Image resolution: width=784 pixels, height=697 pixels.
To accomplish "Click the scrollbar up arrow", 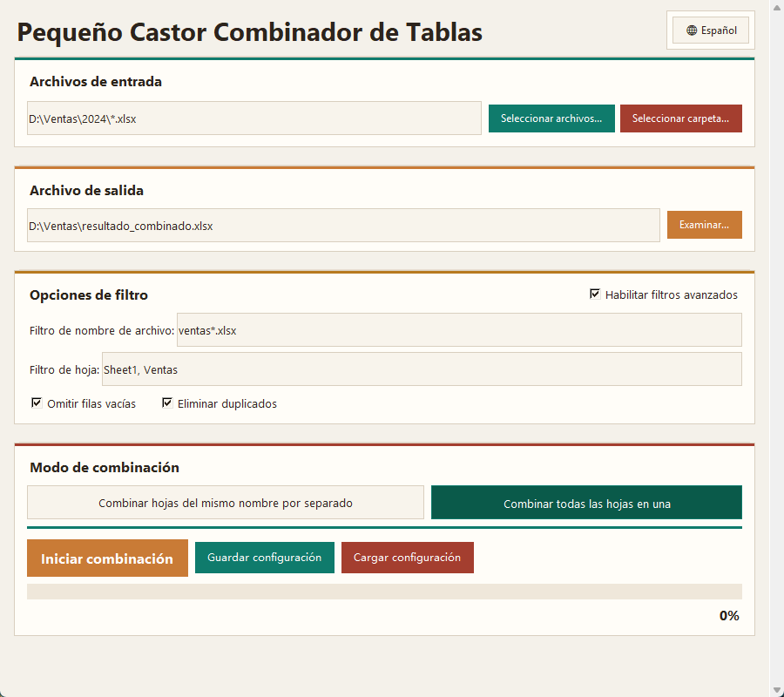I will pyautogui.click(x=776, y=7).
